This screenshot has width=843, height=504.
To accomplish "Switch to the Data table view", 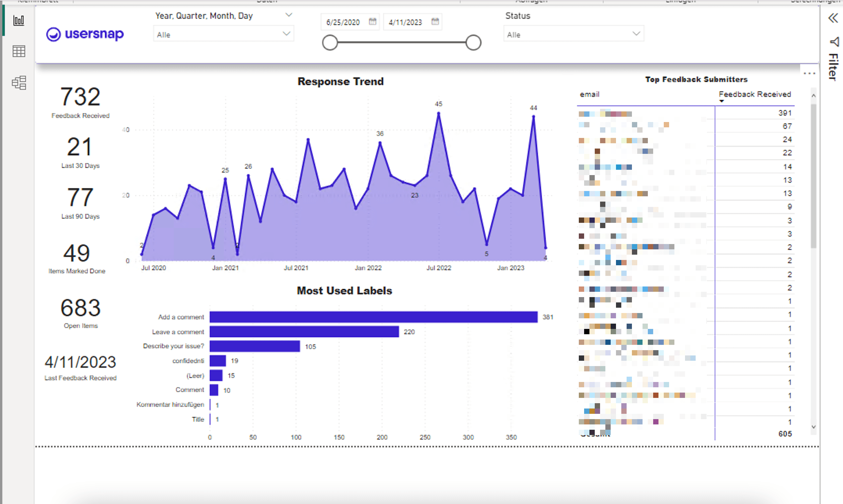I will (x=19, y=51).
